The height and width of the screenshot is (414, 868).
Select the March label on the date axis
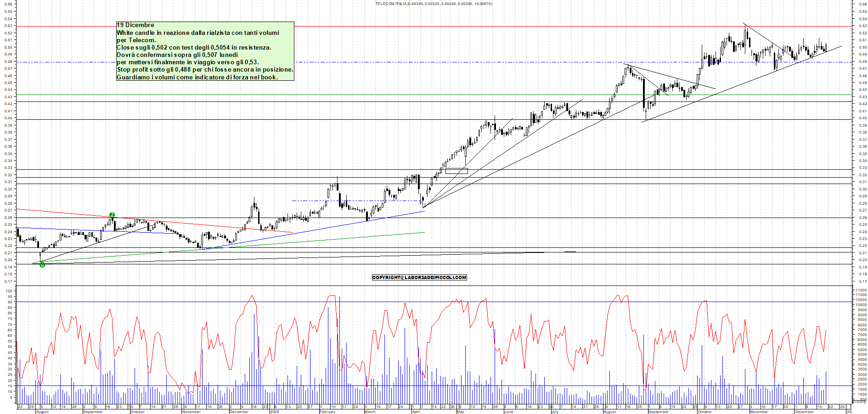pos(370,412)
